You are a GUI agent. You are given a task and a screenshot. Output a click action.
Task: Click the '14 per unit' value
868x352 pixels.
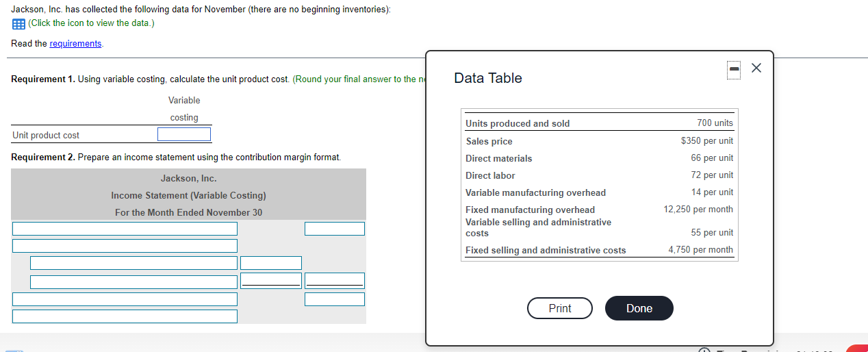click(x=712, y=192)
